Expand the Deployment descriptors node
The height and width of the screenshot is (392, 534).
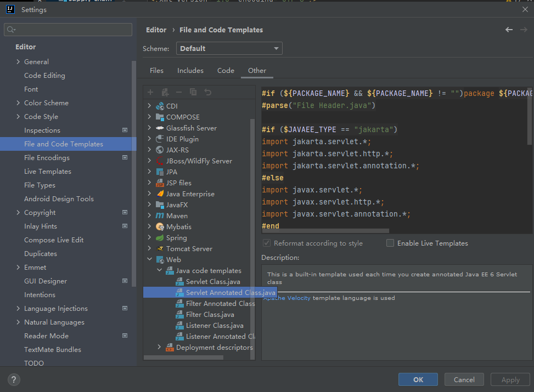159,347
